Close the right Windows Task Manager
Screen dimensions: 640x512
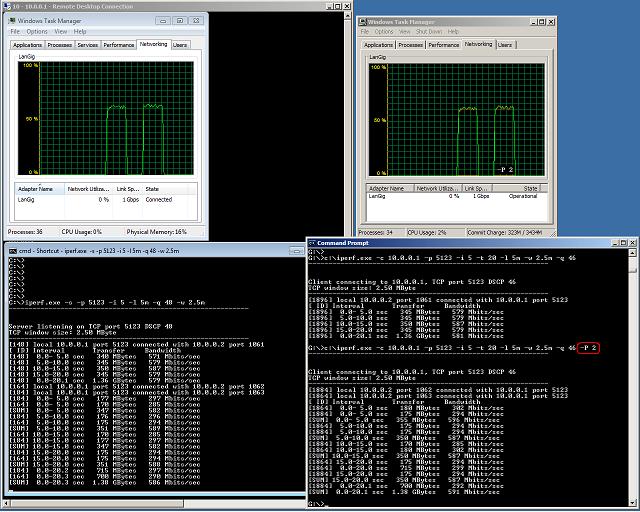click(551, 22)
